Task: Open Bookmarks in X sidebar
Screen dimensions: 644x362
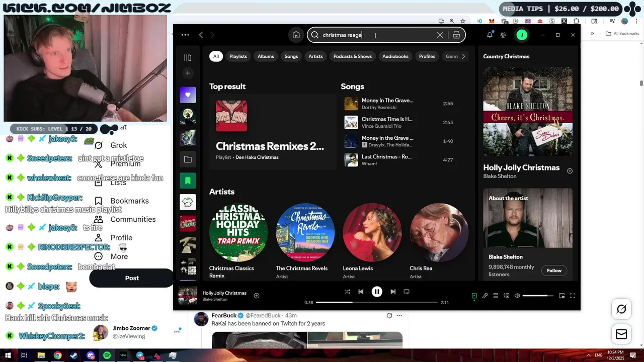Action: pos(122,201)
